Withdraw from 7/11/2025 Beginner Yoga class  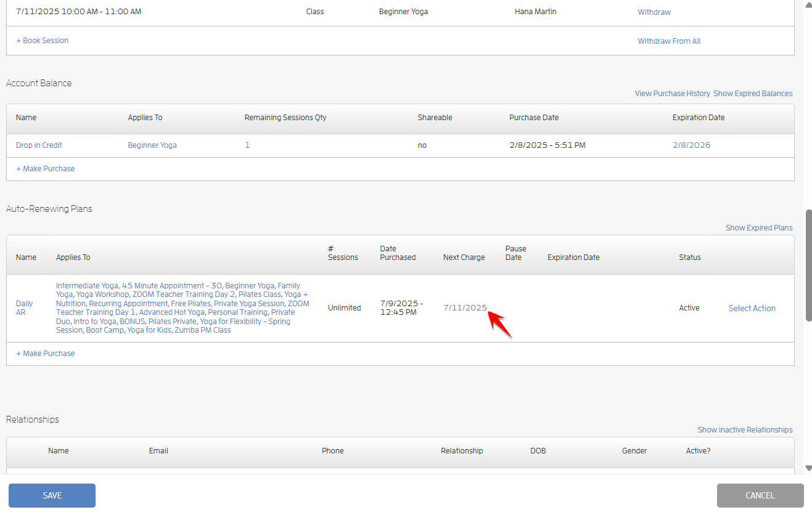[654, 12]
